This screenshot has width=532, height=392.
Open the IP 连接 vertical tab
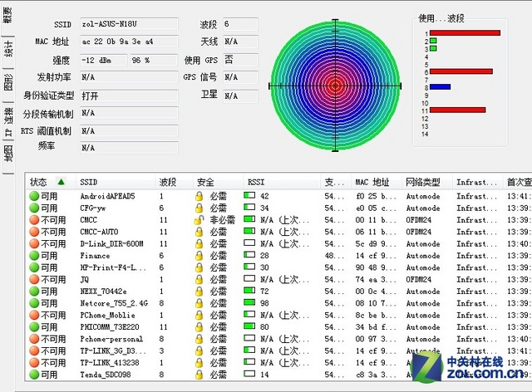click(x=8, y=122)
